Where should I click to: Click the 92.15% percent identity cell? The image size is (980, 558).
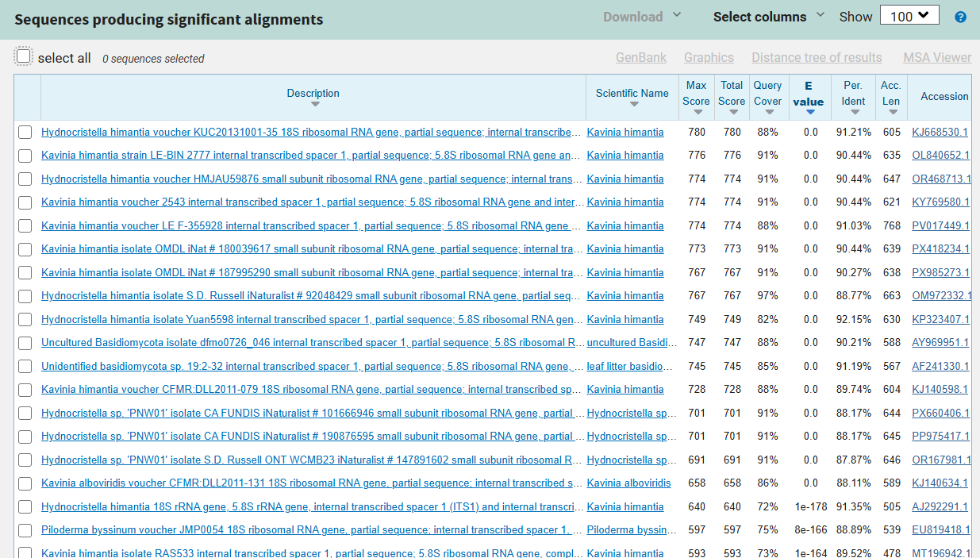(x=854, y=320)
